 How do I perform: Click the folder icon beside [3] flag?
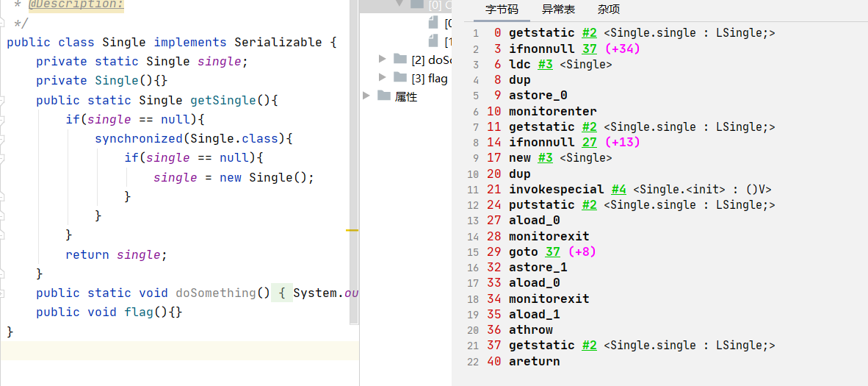pos(400,78)
